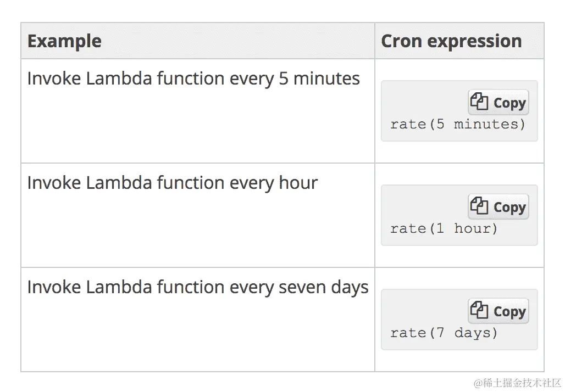Click the copy icon beside rate(1 hour)
The width and height of the screenshot is (565, 392).
479,206
